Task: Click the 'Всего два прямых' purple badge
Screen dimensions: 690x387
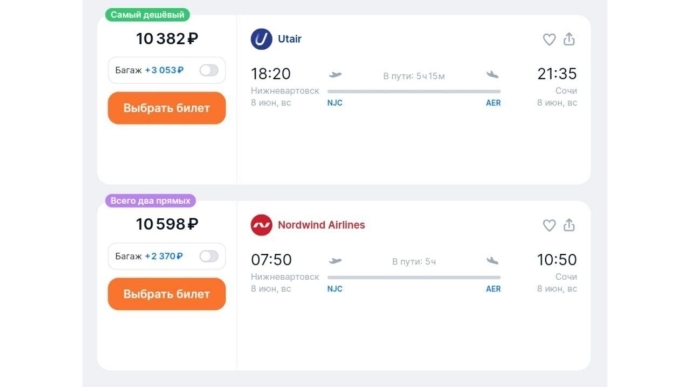Action: (x=150, y=201)
